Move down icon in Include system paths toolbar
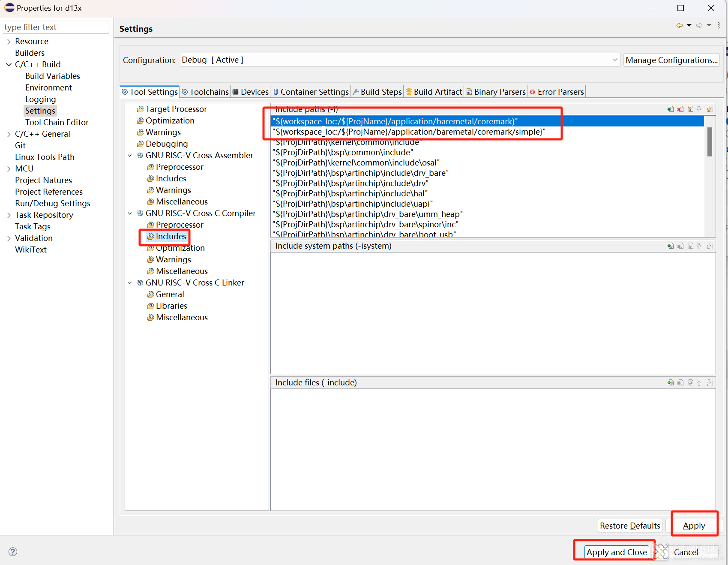The image size is (728, 565). point(710,246)
